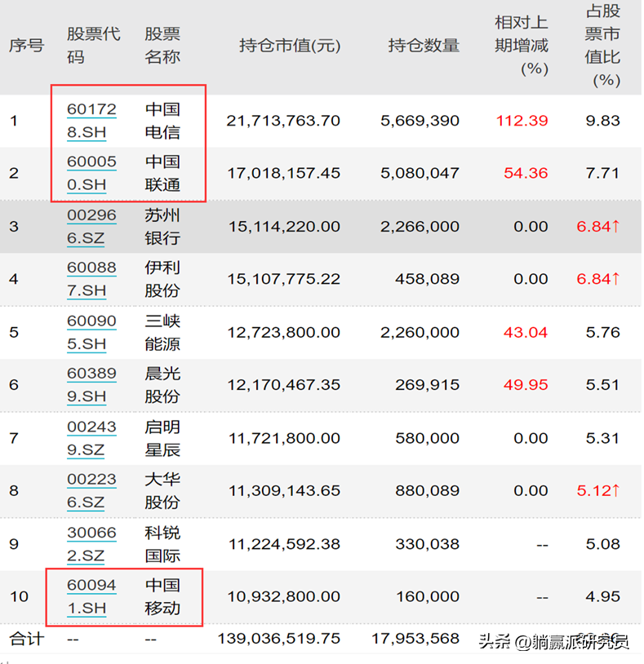Image resolution: width=644 pixels, height=664 pixels.
Task: Click total quantity 17,953,568
Action: [x=415, y=639]
